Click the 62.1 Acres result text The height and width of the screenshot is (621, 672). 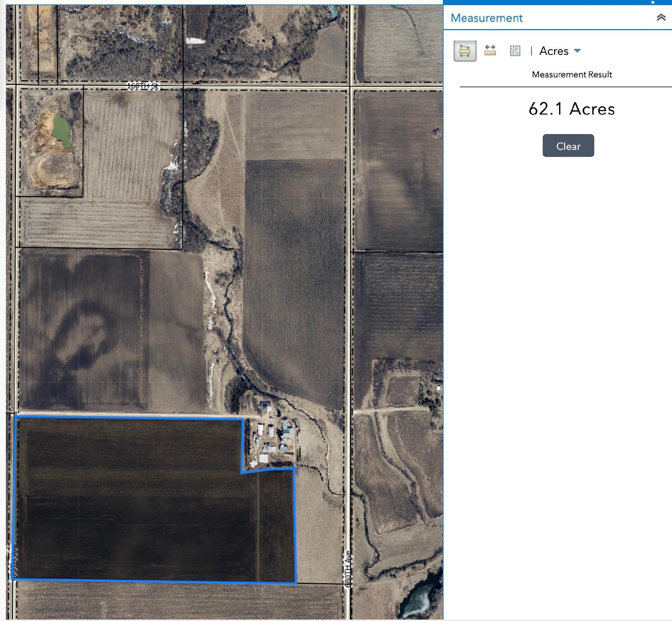coord(571,109)
